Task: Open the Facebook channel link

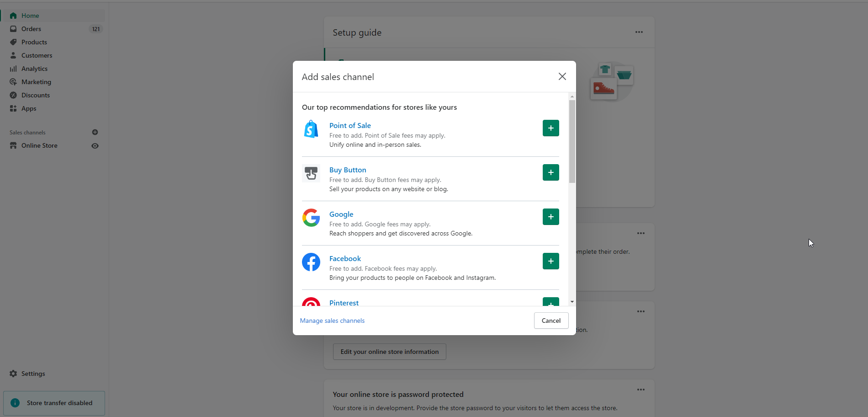Action: click(x=345, y=258)
